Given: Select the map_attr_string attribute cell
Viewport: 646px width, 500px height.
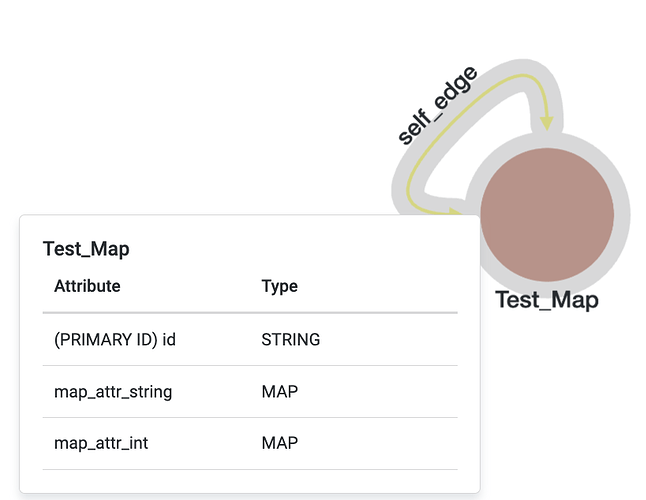Looking at the screenshot, I should click(x=113, y=391).
